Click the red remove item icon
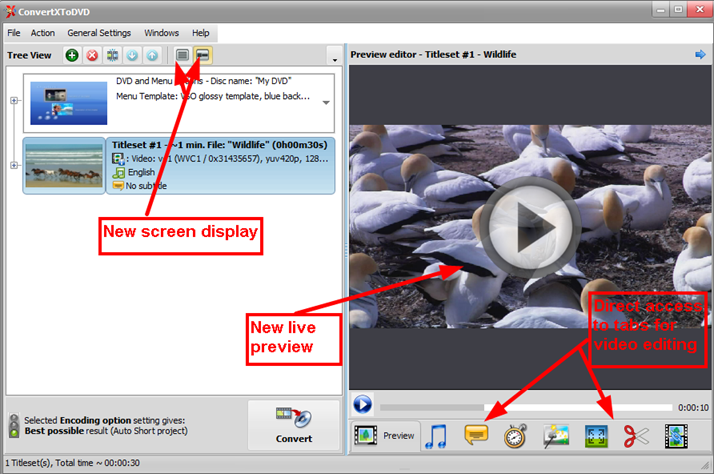714x474 pixels. pos(92,56)
